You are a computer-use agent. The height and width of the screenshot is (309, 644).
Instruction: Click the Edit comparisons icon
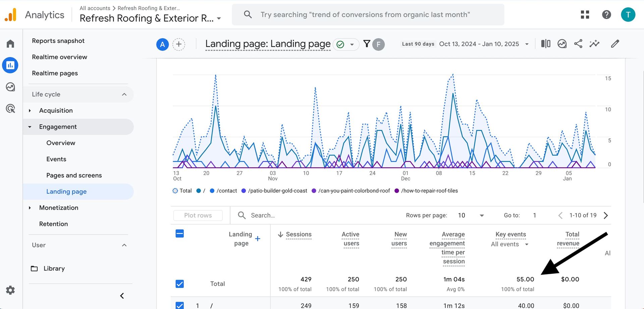point(545,44)
